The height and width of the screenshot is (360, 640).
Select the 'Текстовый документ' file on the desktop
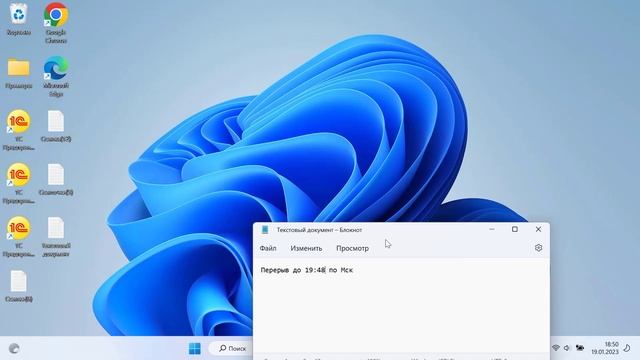click(56, 237)
